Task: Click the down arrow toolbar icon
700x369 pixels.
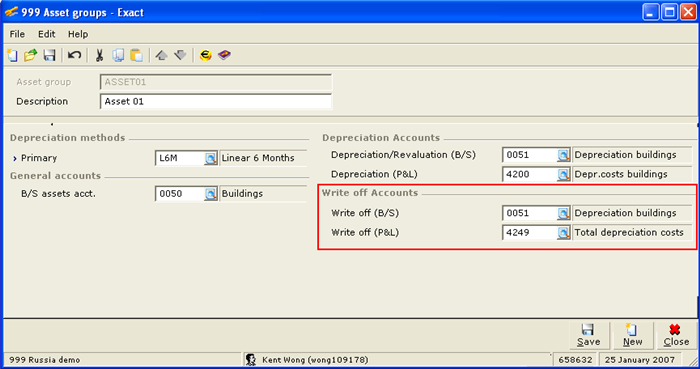Action: (x=180, y=55)
